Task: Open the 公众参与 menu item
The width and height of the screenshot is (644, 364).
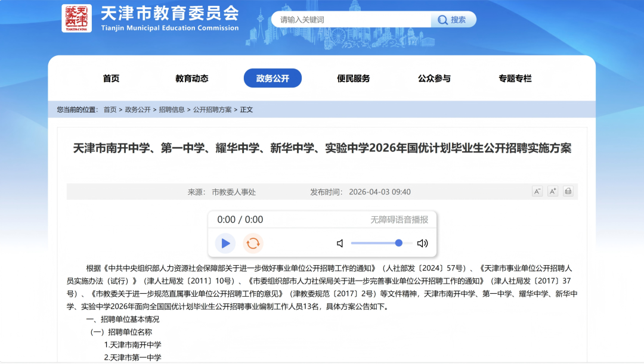Action: [x=434, y=79]
